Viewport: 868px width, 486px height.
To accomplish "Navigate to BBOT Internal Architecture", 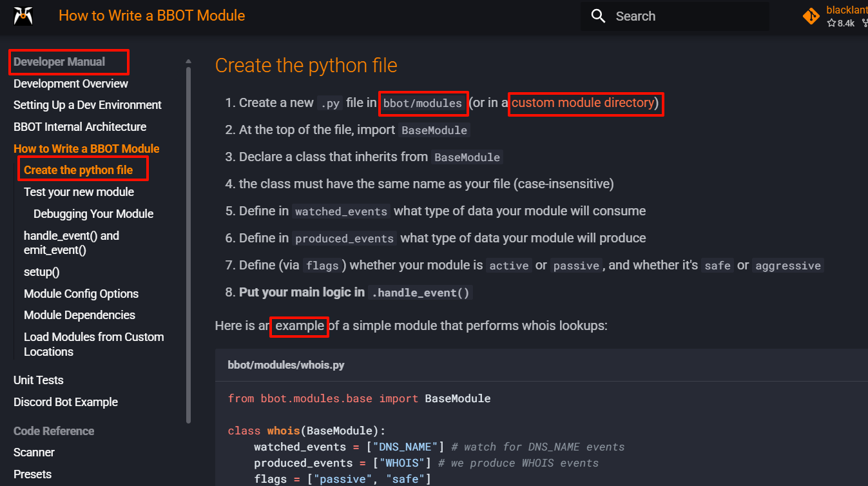I will pyautogui.click(x=80, y=127).
